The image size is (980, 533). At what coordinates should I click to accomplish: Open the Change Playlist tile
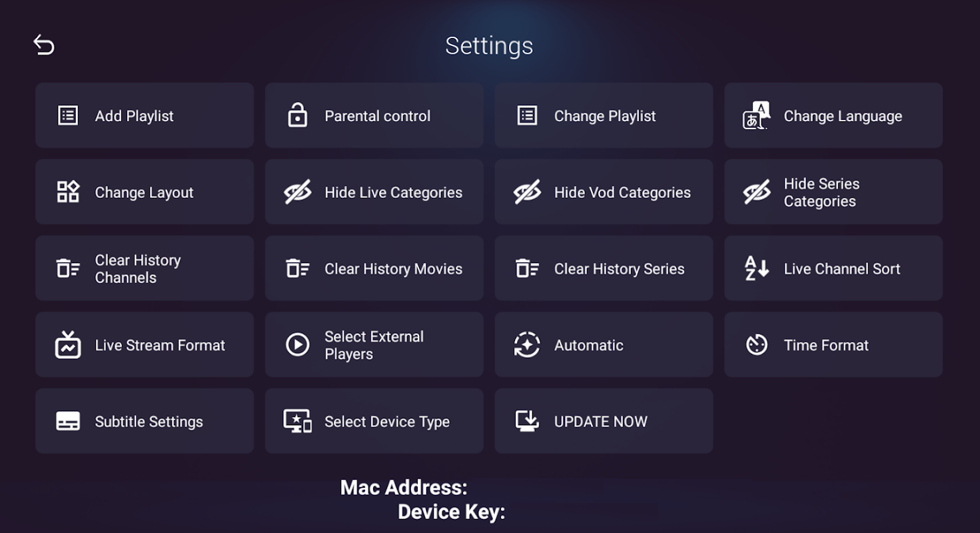pyautogui.click(x=604, y=115)
